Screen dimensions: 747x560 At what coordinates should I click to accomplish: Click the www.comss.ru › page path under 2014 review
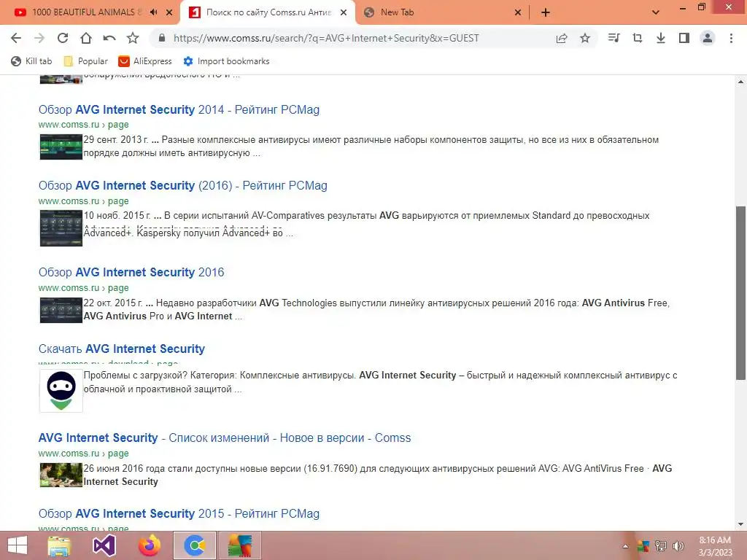(83, 125)
